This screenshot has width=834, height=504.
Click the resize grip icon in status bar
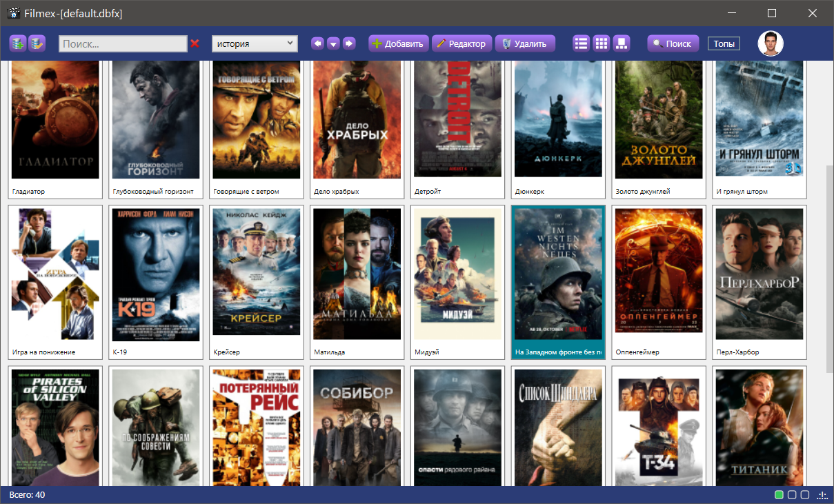tap(822, 495)
